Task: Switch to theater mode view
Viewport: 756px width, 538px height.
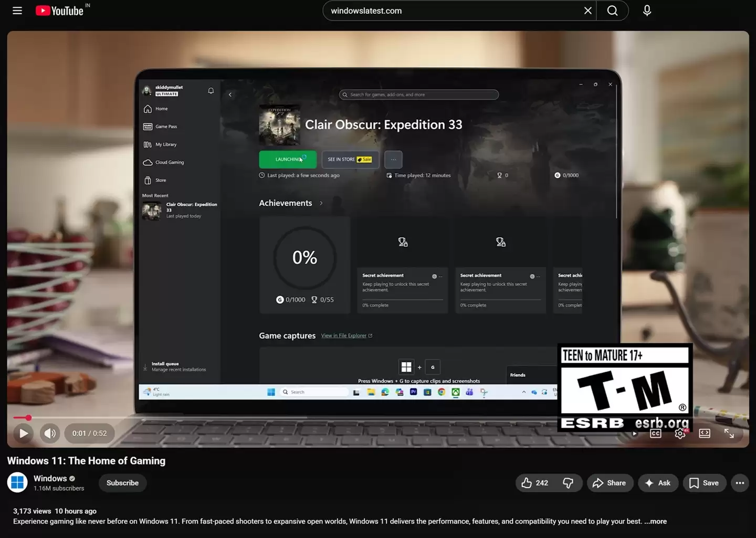Action: tap(705, 434)
